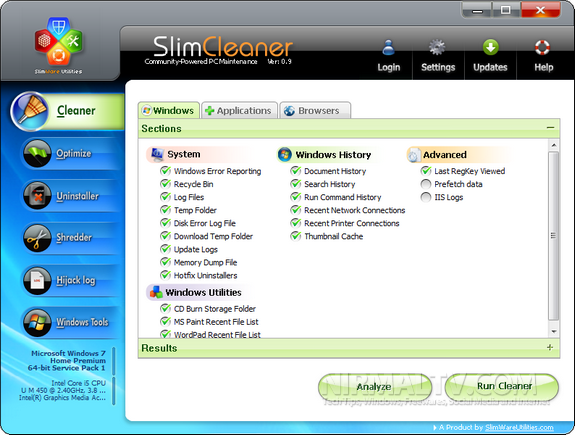575x435 pixels.
Task: Click the green Updates download icon
Action: [490, 47]
